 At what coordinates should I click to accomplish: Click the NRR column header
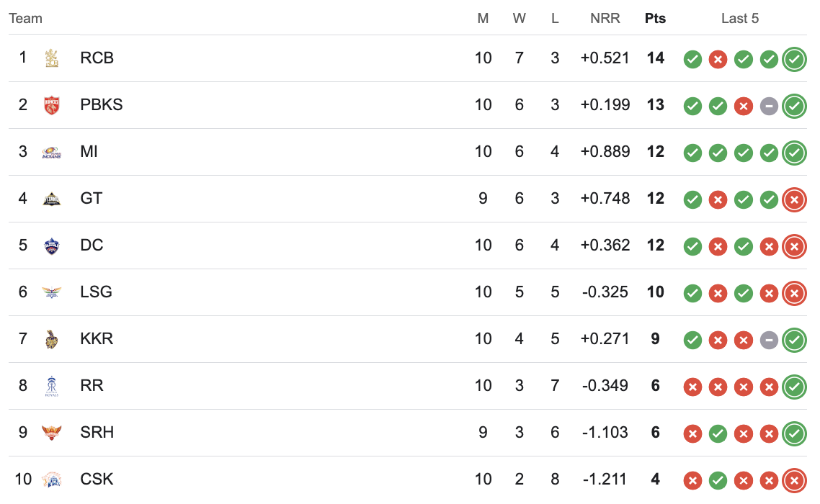[605, 19]
